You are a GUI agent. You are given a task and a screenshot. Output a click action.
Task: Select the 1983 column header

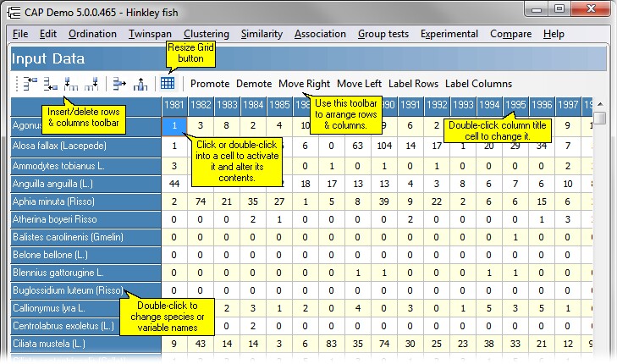227,105
